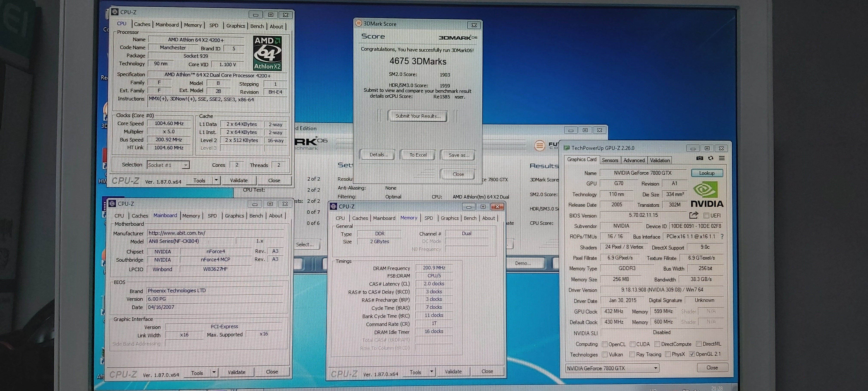Click the CPU-Z title icon of the Memory window
The height and width of the screenshot is (391, 868).
[333, 206]
